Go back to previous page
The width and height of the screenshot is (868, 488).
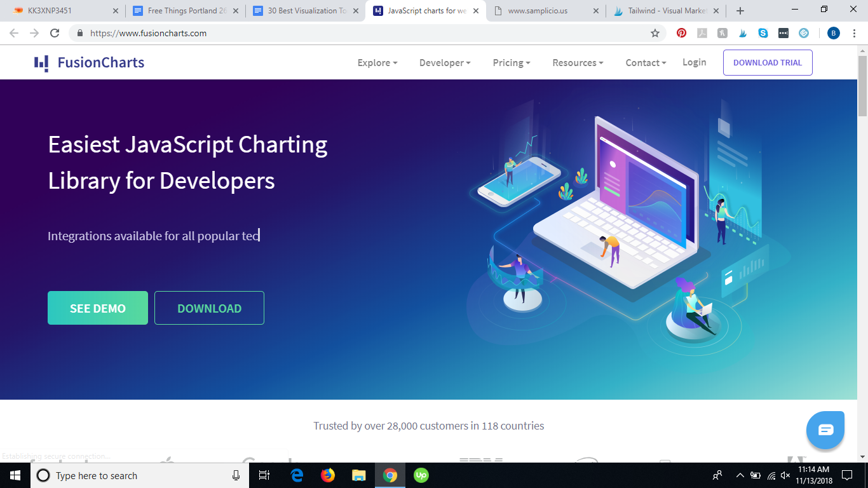[14, 33]
